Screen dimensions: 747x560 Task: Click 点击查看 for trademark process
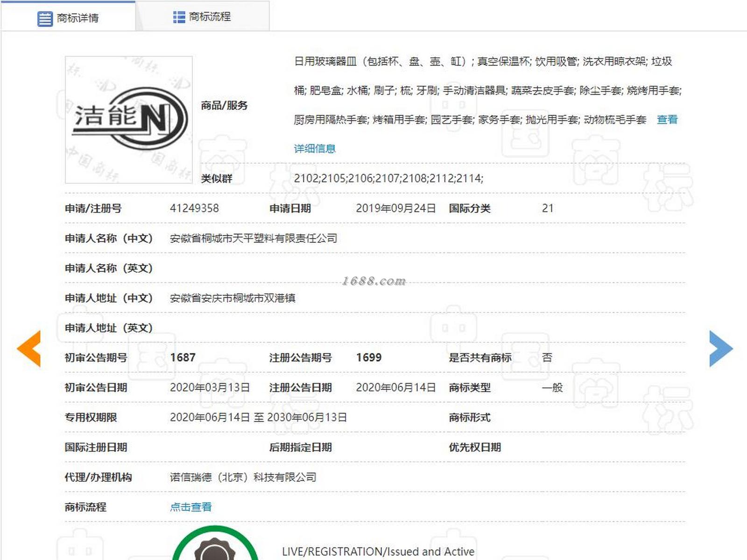[x=190, y=507]
